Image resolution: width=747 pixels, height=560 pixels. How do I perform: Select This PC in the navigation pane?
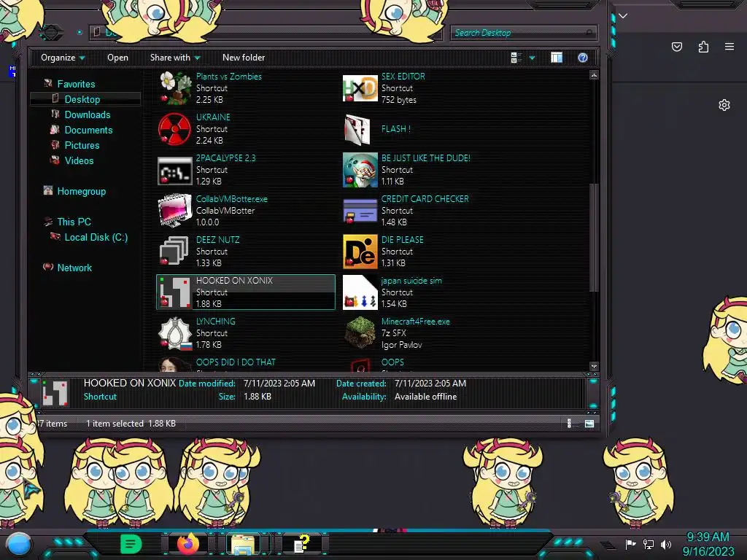pos(74,222)
